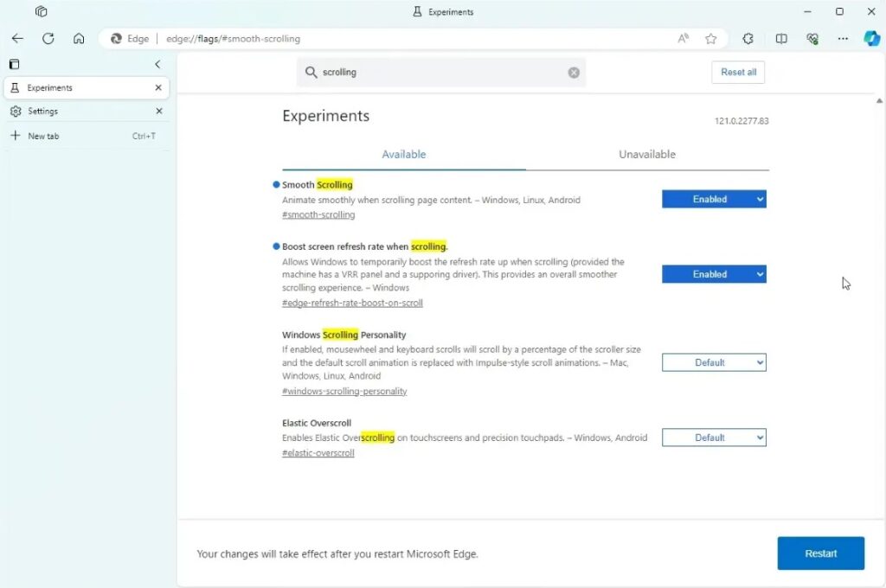Open Elastic Overscroll Default dropdown
This screenshot has width=886, height=588.
click(714, 438)
